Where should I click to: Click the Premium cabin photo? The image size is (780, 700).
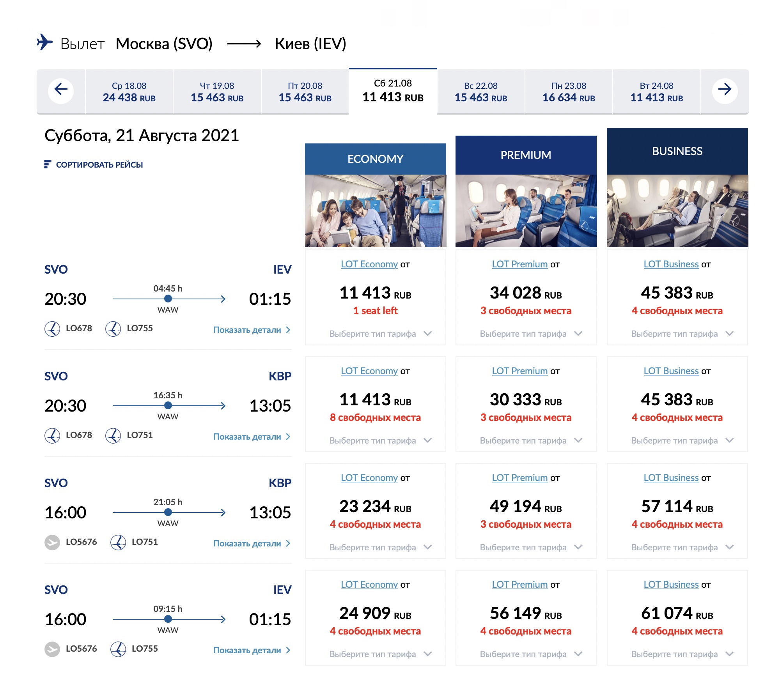tap(526, 211)
